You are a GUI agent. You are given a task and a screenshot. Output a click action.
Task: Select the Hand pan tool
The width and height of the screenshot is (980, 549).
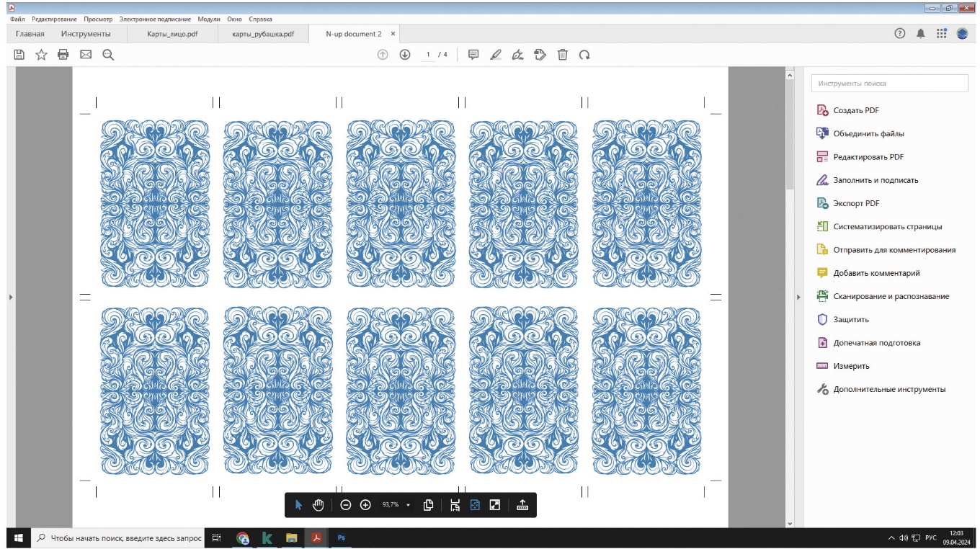pyautogui.click(x=318, y=505)
